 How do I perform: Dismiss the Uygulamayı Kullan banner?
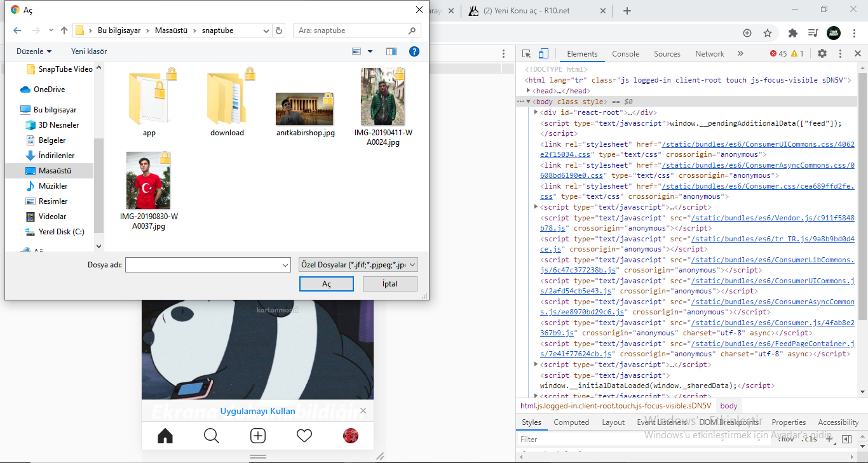(363, 411)
